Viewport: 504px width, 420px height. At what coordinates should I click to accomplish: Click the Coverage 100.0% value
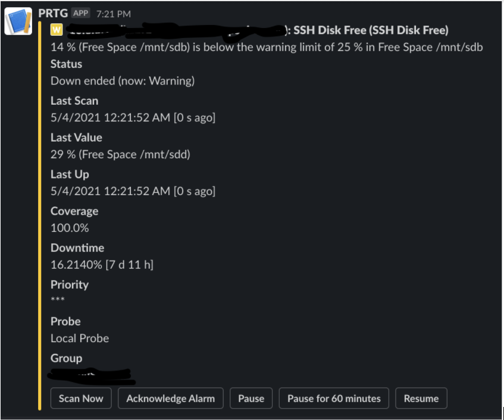pyautogui.click(x=70, y=228)
